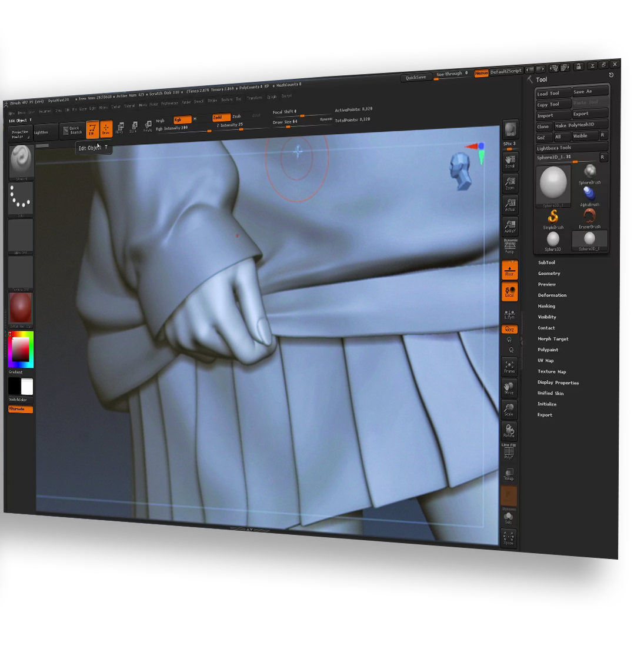This screenshot has width=644, height=662.
Task: Enable the Zsub button
Action: (x=237, y=116)
